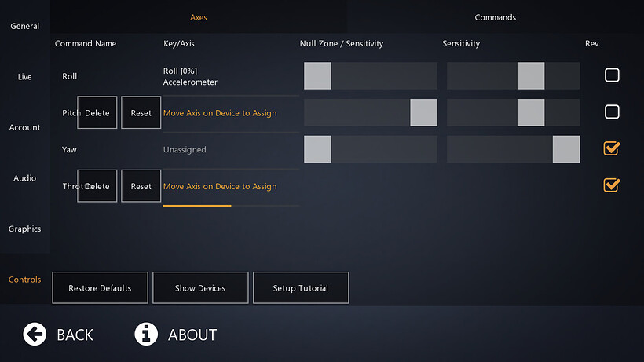Enable reverse for Roll axis
Viewport: 644px width, 362px height.
[612, 75]
